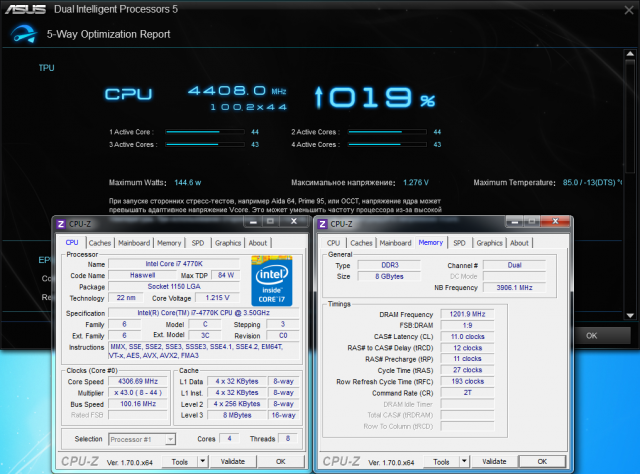Click the 3 Active Cores ratio bar
Viewport: 640px width, 474px height.
click(x=205, y=145)
